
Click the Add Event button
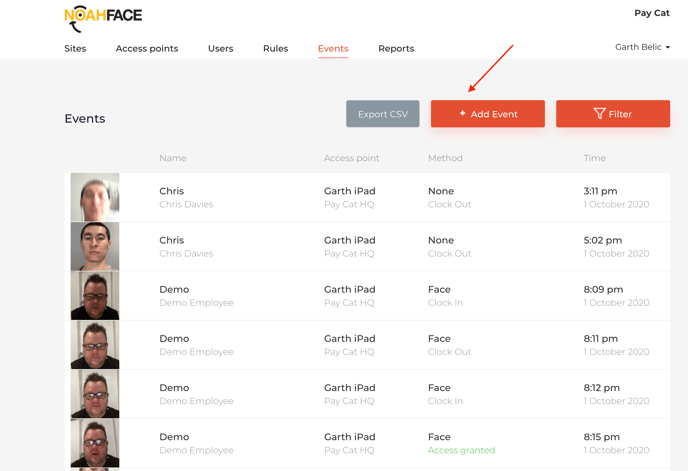488,114
